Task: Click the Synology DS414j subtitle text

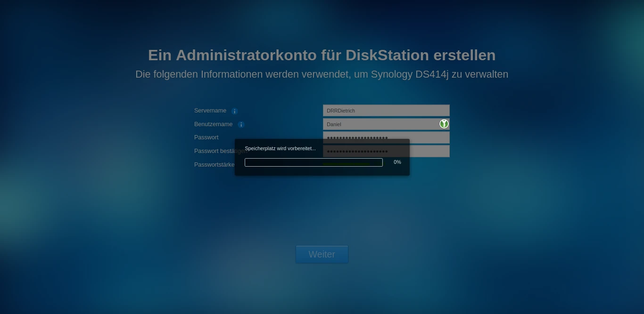Action: (x=322, y=74)
